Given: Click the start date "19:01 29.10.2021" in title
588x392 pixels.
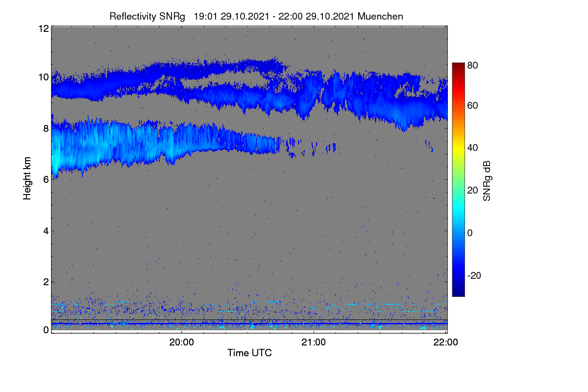Looking at the screenshot, I should pyautogui.click(x=231, y=17).
